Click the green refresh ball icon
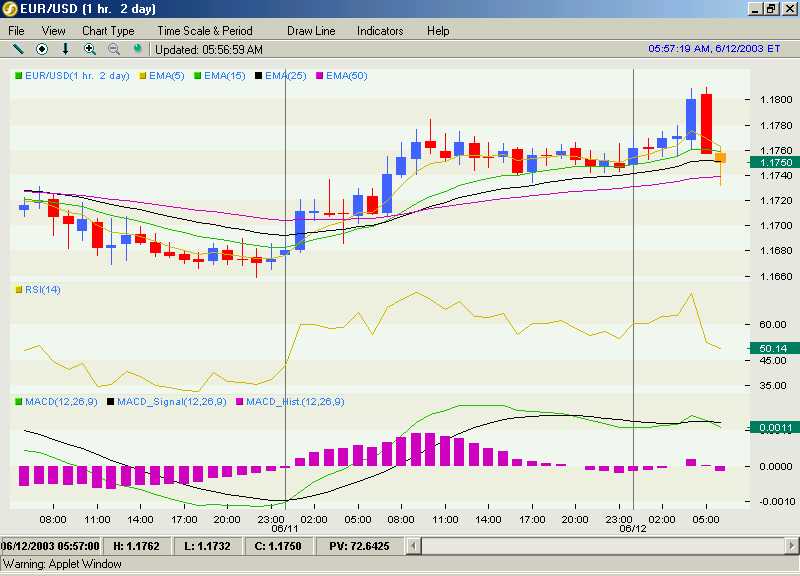 pos(137,49)
